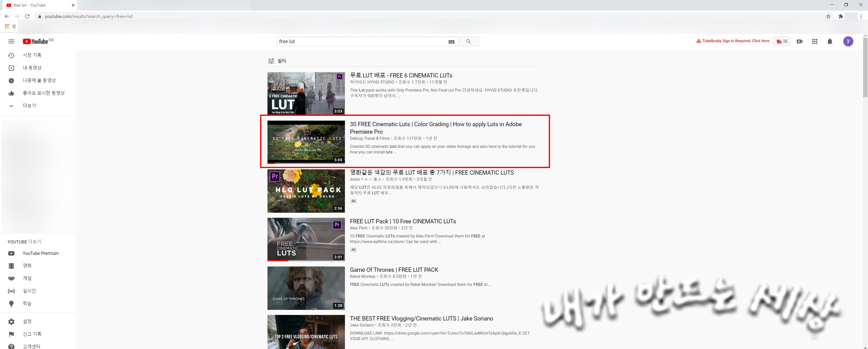
Task: Click the create video camera icon
Action: click(799, 41)
